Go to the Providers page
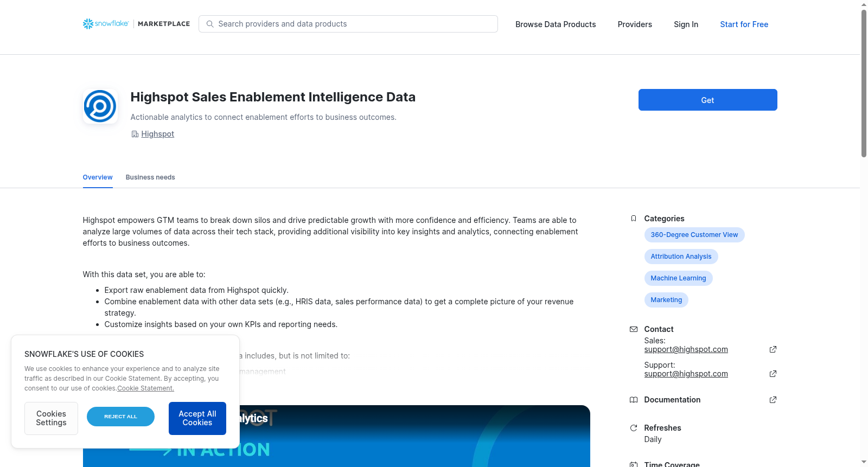The image size is (868, 467). [635, 24]
